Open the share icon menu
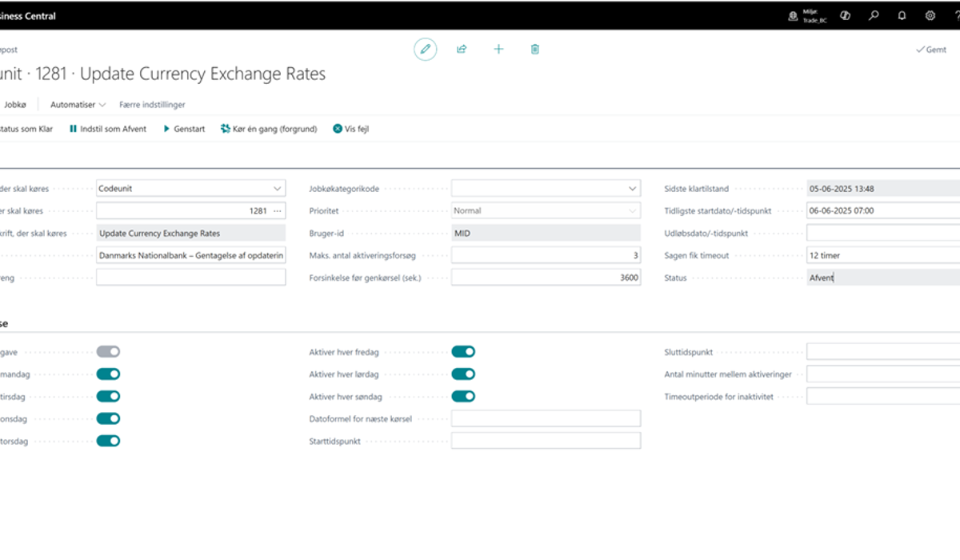The height and width of the screenshot is (560, 960). pos(462,50)
